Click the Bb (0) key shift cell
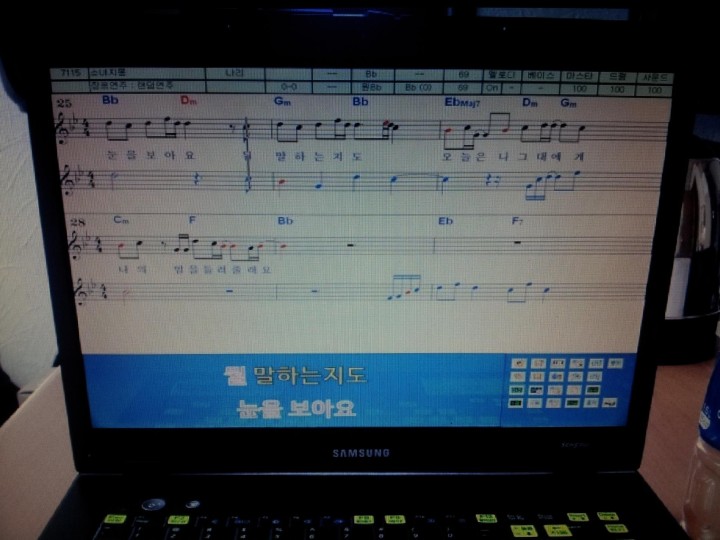This screenshot has width=720, height=540. click(x=418, y=87)
